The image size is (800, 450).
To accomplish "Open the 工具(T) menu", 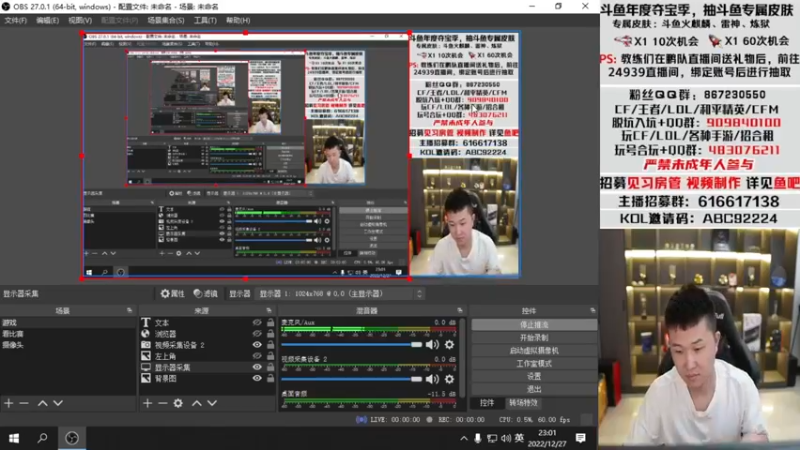I will (205, 20).
